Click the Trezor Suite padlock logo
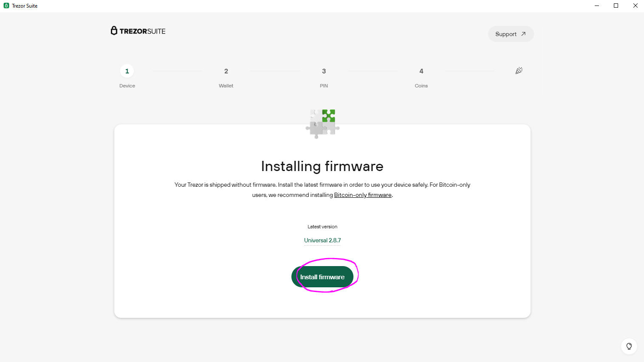This screenshot has height=362, width=644. click(114, 31)
